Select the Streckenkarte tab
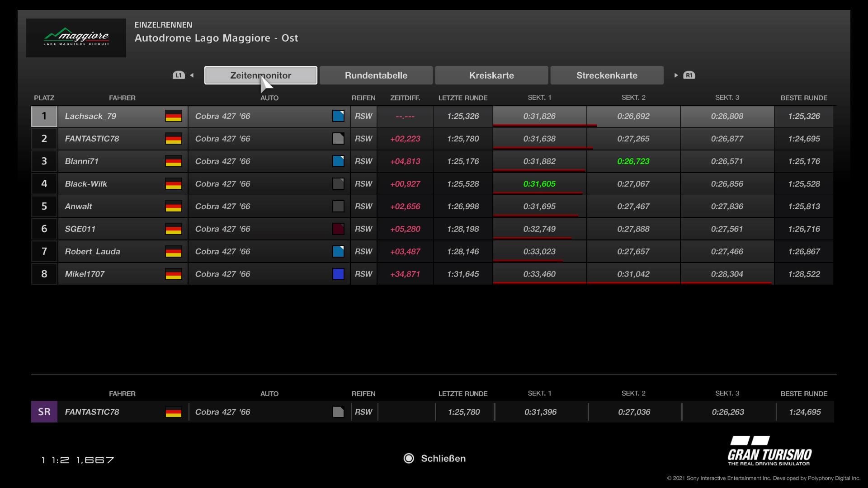This screenshot has width=868, height=488. 607,75
